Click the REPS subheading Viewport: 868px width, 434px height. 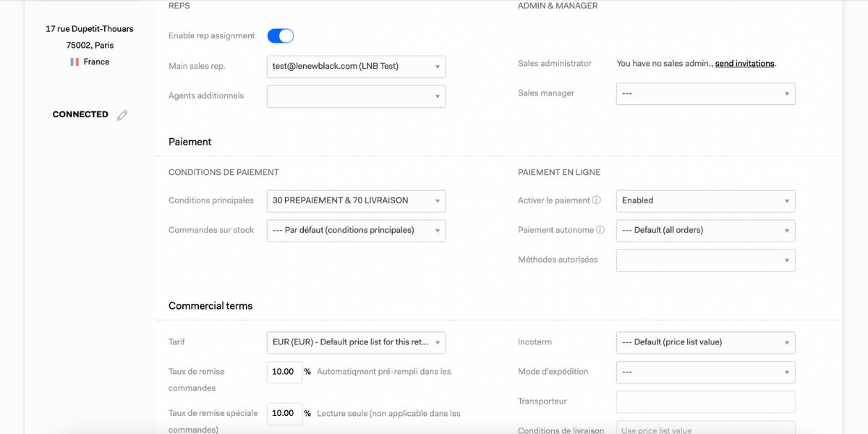click(179, 6)
